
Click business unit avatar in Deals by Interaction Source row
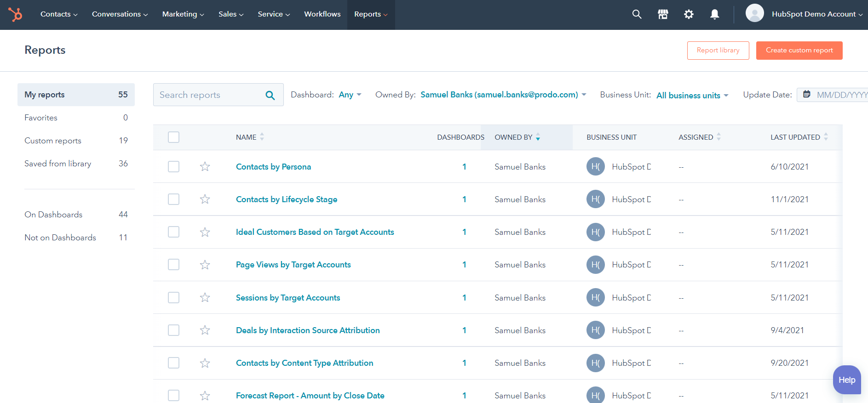click(595, 330)
